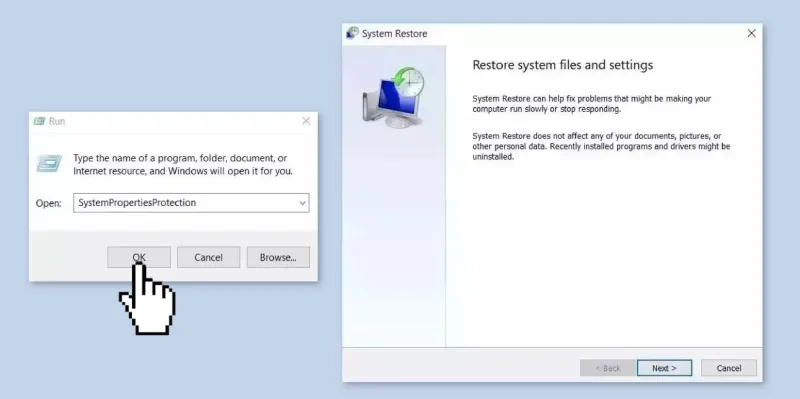This screenshot has width=800, height=399.
Task: Click the disabled < Back button
Action: (x=608, y=368)
